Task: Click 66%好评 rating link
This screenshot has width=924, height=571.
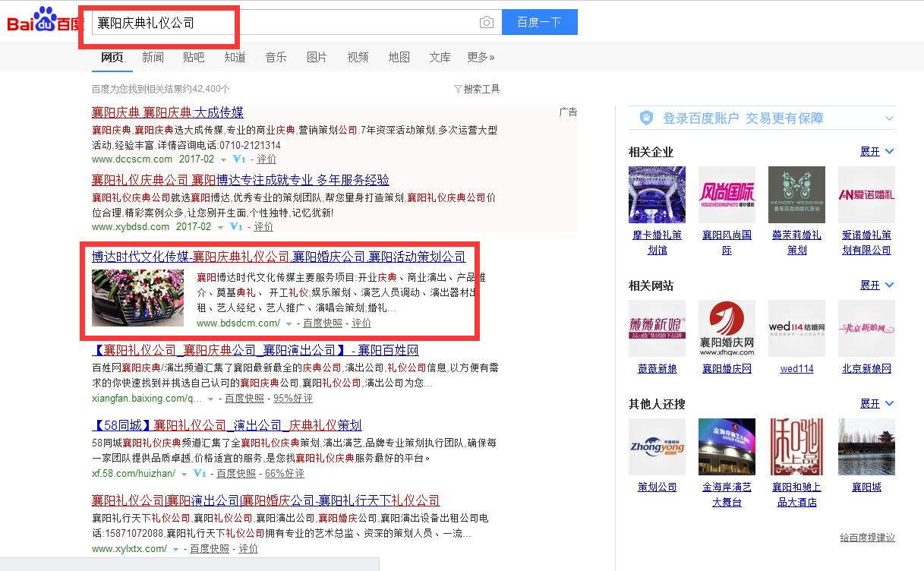Action: coord(285,474)
